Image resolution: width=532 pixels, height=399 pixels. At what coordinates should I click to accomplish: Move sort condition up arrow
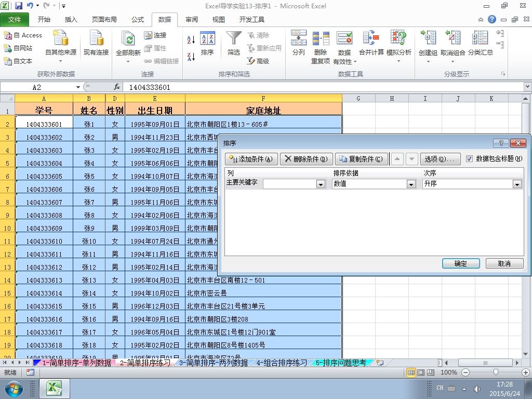click(x=397, y=159)
